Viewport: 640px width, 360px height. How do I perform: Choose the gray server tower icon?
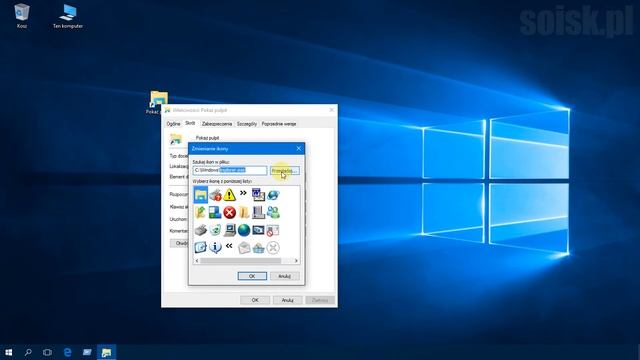pyautogui.click(x=258, y=212)
